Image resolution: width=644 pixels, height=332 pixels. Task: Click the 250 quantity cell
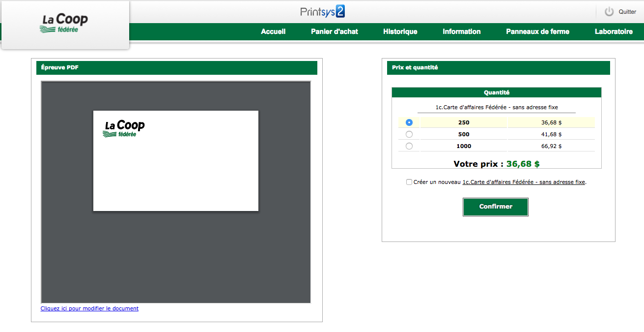464,122
